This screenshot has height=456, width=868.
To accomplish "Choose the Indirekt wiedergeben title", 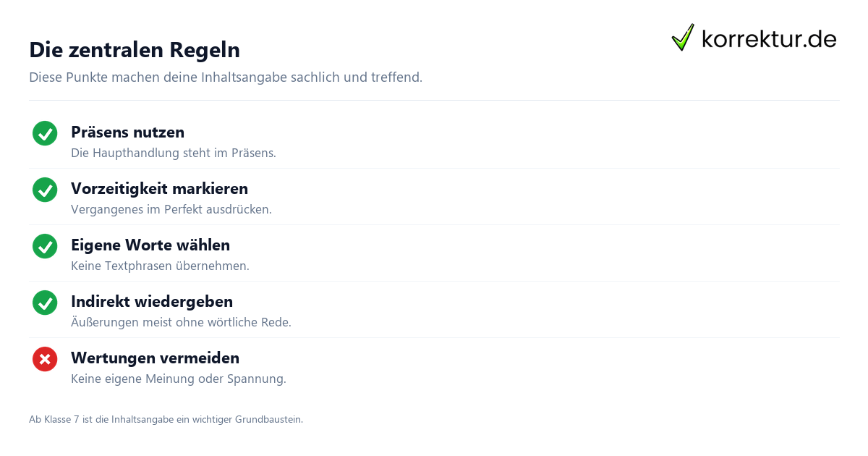I will 152,302.
